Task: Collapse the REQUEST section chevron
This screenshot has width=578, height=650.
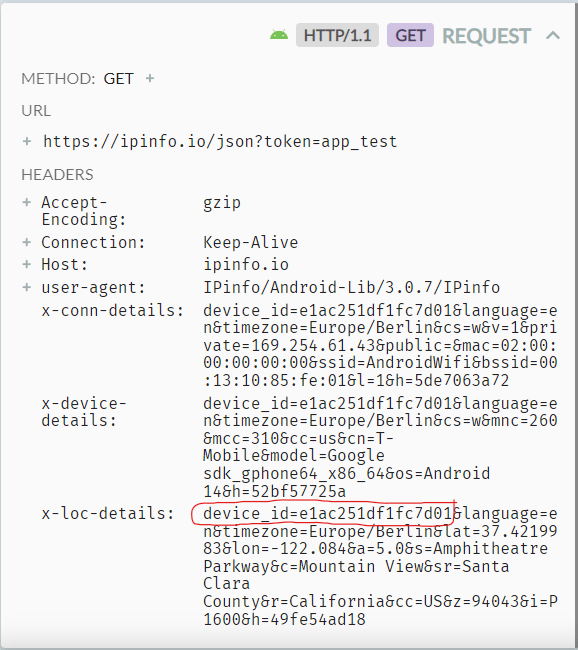Action: tap(553, 36)
